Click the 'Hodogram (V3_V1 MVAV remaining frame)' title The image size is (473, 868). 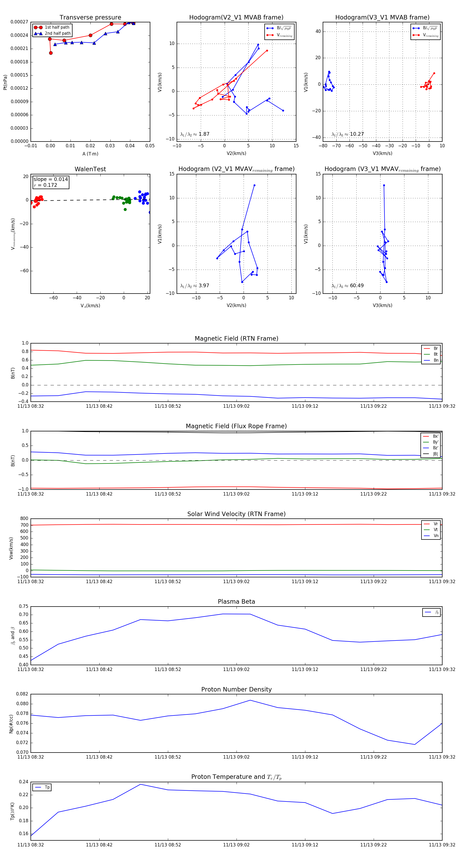pyautogui.click(x=382, y=169)
